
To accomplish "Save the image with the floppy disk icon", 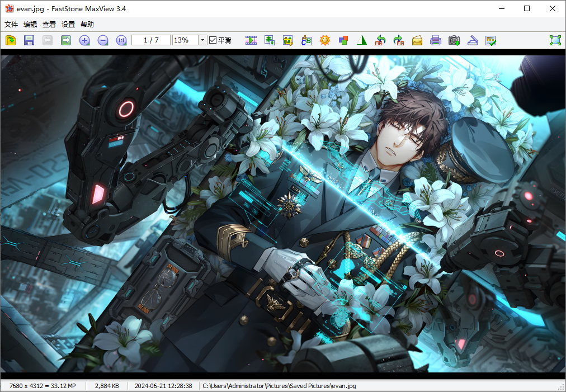I will point(29,40).
